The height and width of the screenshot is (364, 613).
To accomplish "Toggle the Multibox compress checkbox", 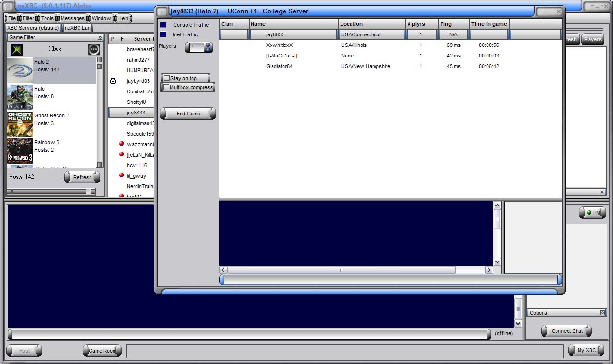I will tap(166, 87).
